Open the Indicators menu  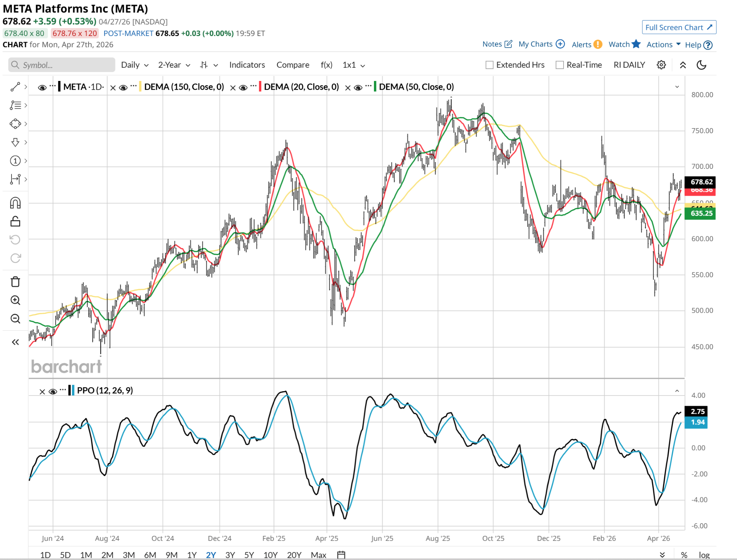point(247,65)
